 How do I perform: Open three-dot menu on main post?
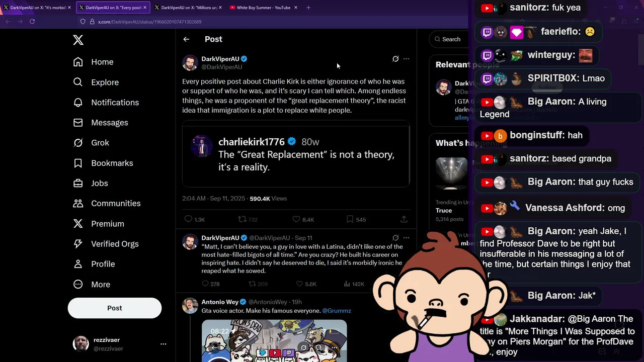pos(406,59)
